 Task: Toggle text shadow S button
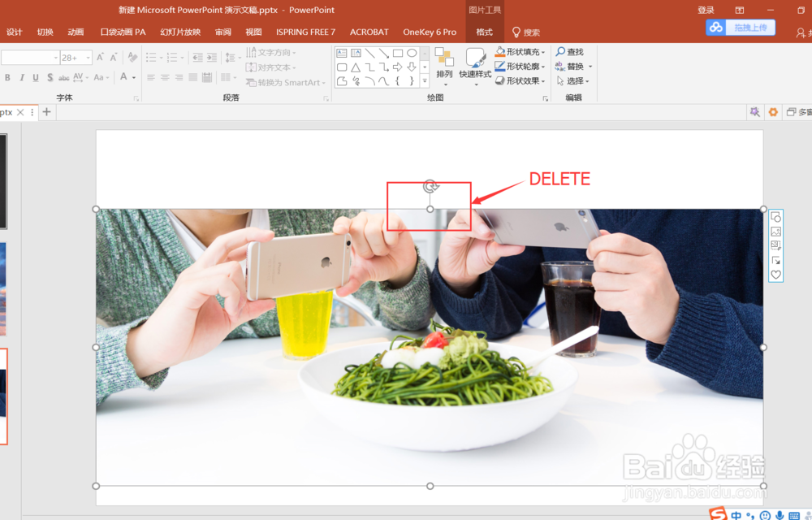click(50, 78)
